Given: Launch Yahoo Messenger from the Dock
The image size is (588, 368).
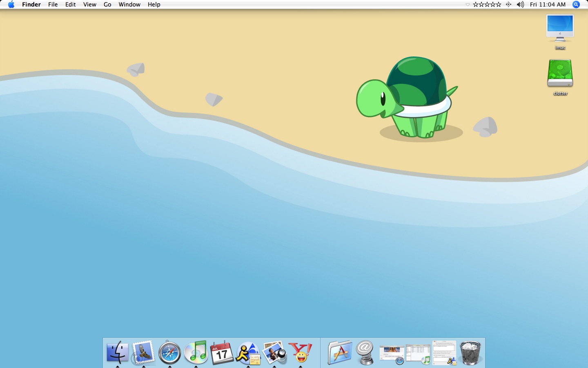Looking at the screenshot, I should [x=301, y=352].
